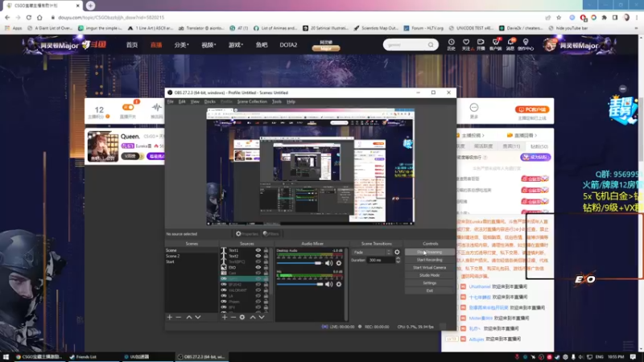
Task: Toggle visibility of Text(BPC) source
Action: click(258, 262)
